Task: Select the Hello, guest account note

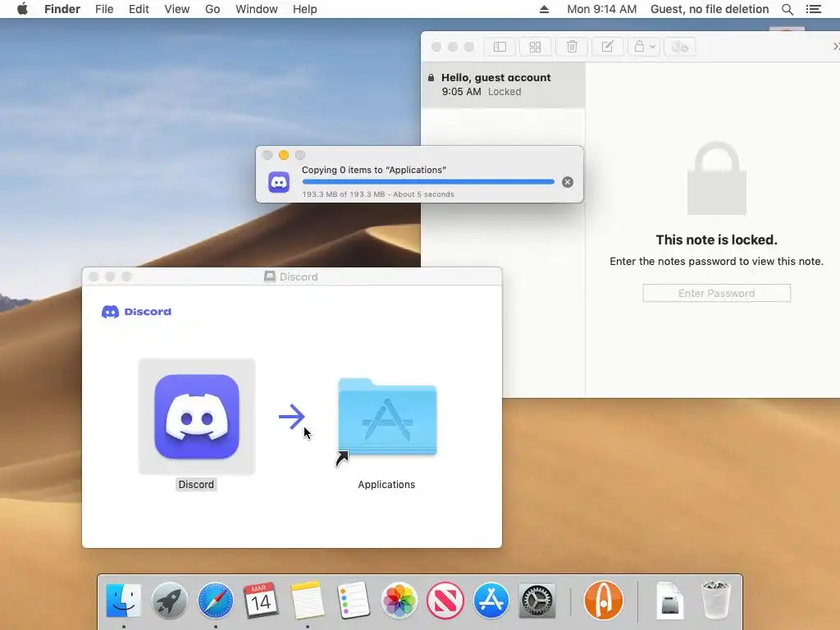Action: point(503,84)
